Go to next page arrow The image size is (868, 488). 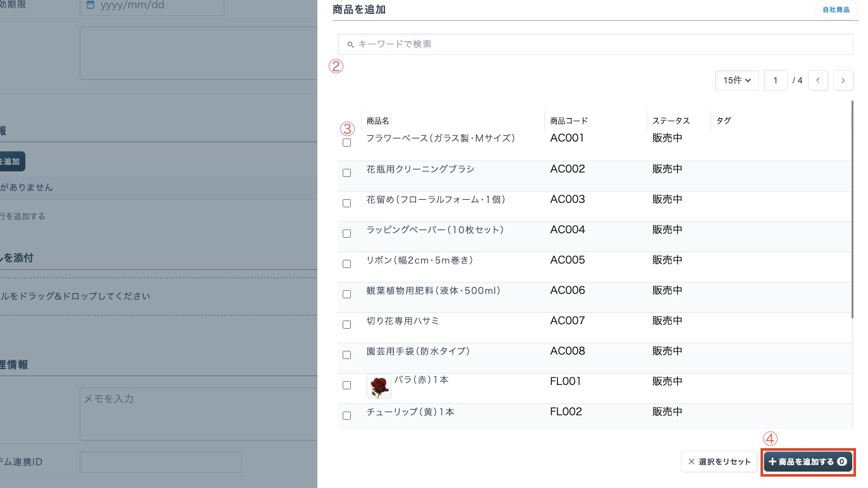pyautogui.click(x=843, y=80)
